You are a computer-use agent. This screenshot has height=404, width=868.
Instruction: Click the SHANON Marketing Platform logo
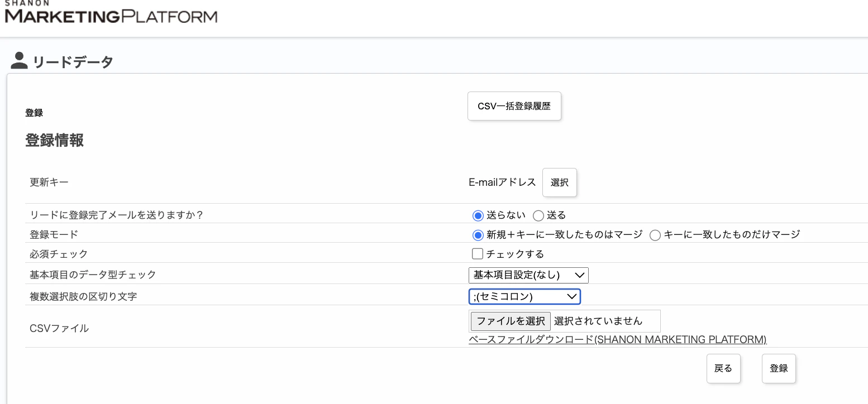tap(111, 12)
